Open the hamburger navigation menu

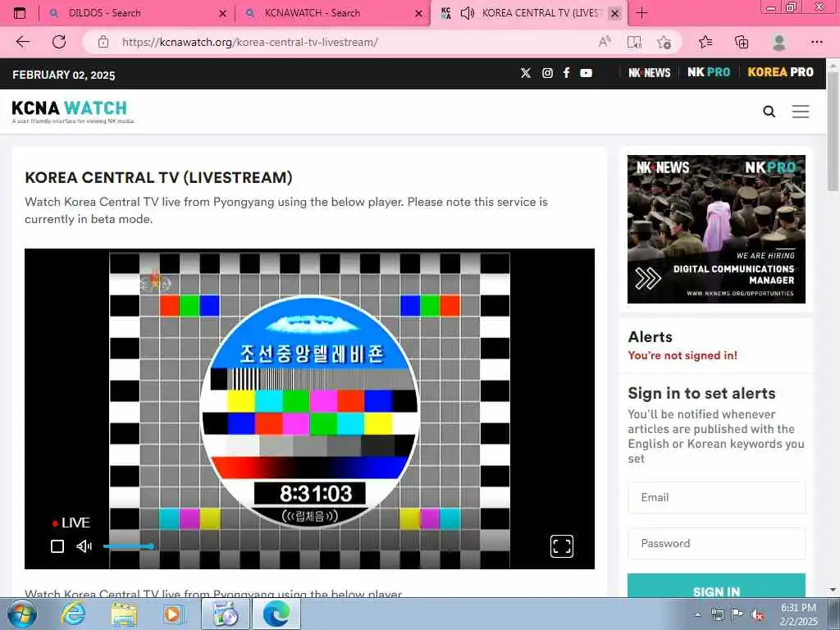pyautogui.click(x=801, y=112)
